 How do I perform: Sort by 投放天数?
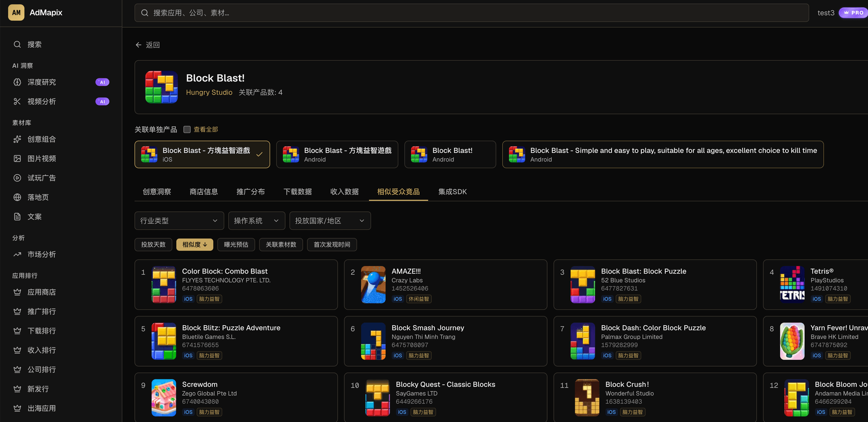pos(153,245)
